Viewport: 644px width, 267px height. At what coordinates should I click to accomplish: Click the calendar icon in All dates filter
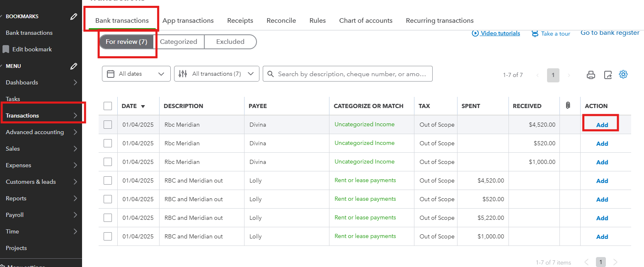coord(111,74)
